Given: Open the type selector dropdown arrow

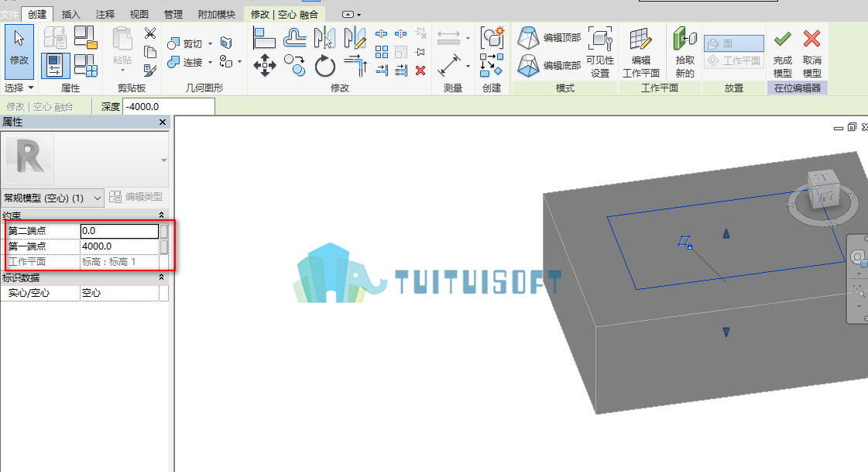Looking at the screenshot, I should [x=164, y=160].
